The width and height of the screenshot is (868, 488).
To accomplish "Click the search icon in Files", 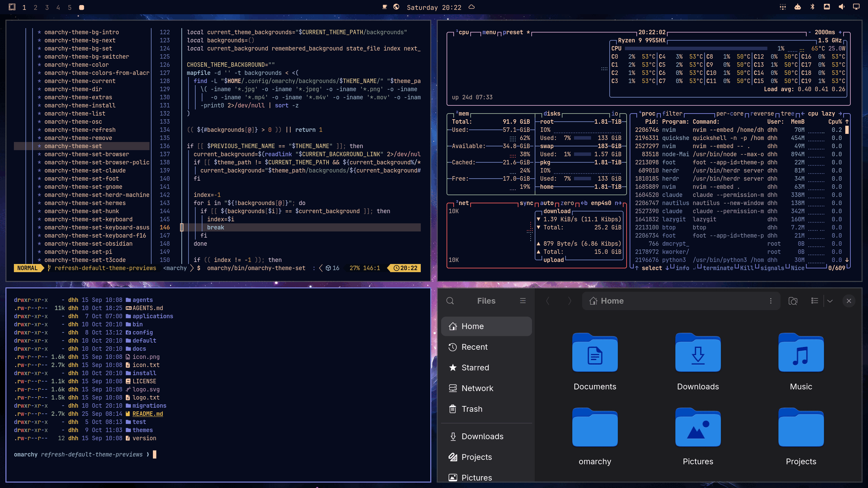I will (450, 301).
